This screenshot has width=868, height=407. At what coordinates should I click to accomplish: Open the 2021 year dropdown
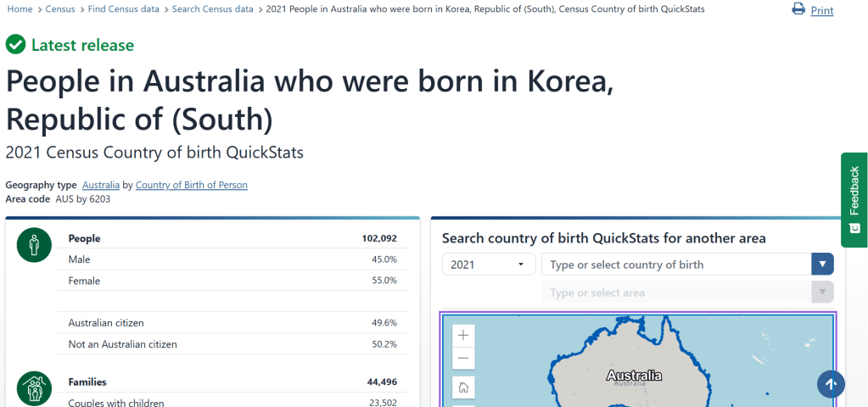tap(489, 265)
